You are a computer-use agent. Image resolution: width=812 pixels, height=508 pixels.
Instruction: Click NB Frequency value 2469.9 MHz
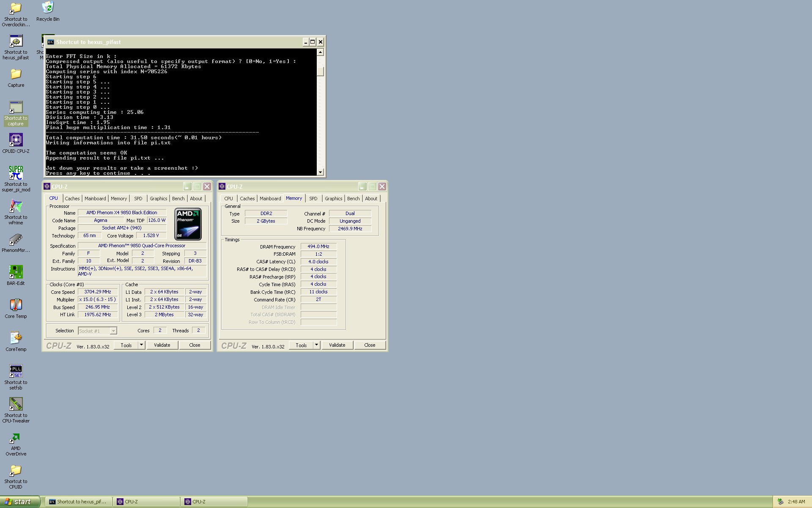pyautogui.click(x=350, y=229)
